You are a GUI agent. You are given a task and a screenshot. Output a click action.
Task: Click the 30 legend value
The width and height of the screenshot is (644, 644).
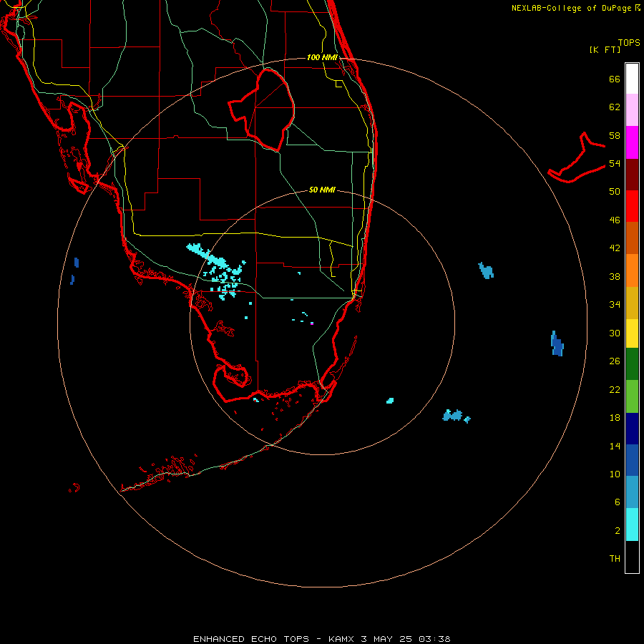coord(615,333)
